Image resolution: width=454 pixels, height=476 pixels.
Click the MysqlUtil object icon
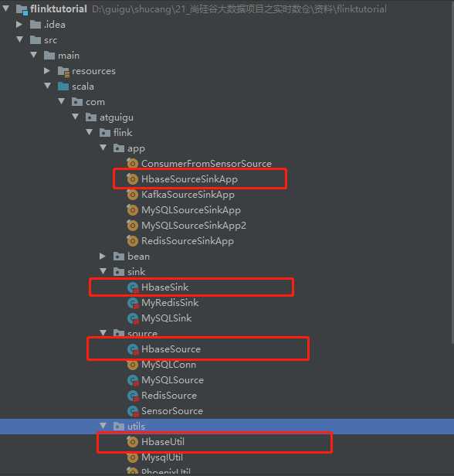pyautogui.click(x=133, y=457)
